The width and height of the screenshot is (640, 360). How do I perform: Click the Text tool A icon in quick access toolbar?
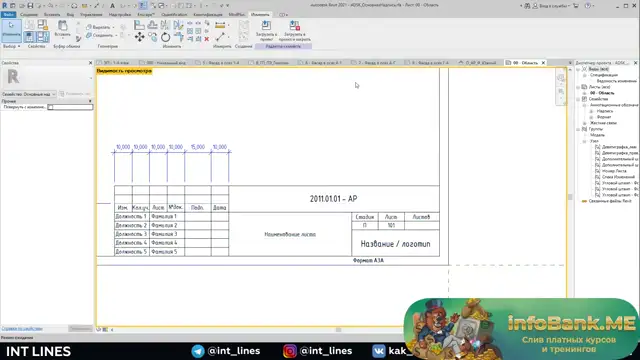pyautogui.click(x=112, y=6)
